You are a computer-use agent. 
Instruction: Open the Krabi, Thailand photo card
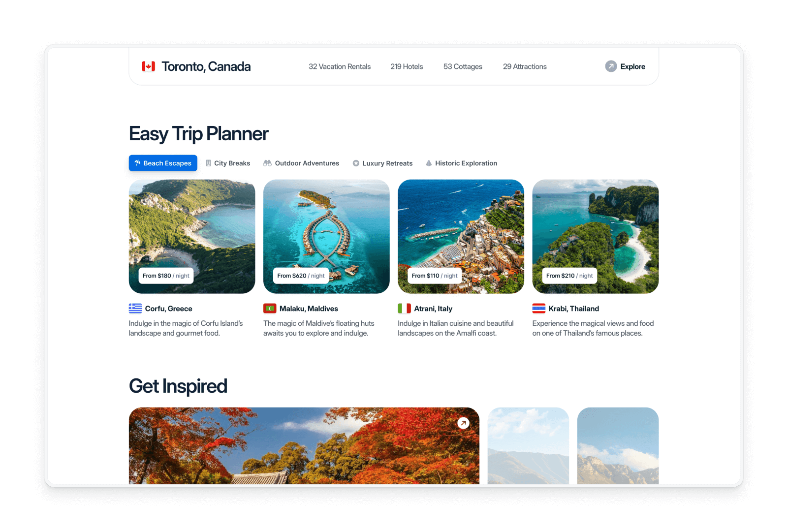[596, 236]
